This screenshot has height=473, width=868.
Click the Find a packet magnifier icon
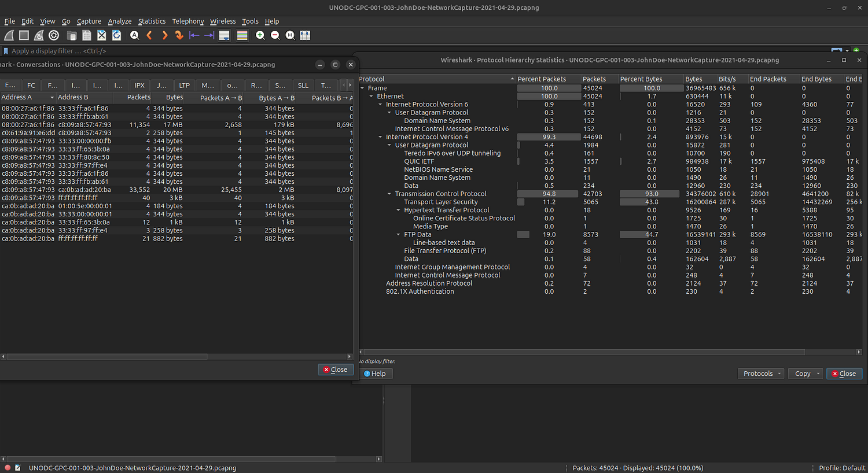click(134, 35)
